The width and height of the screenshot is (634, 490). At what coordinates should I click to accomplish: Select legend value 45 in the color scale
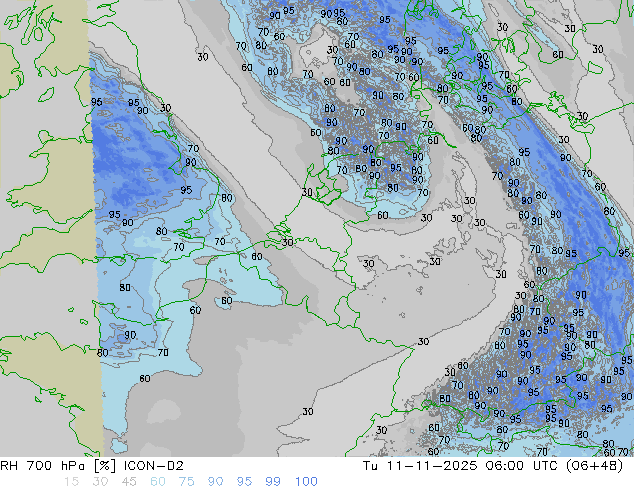click(x=129, y=482)
